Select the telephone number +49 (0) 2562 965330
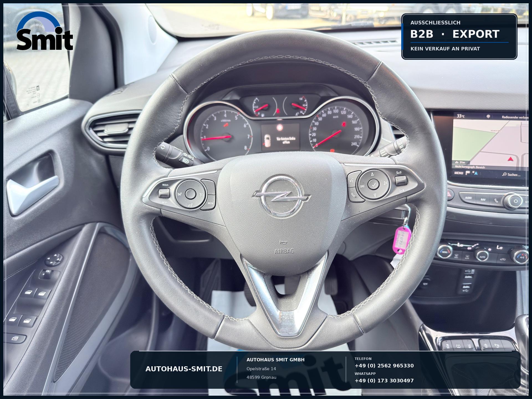The image size is (532, 399). click(384, 366)
